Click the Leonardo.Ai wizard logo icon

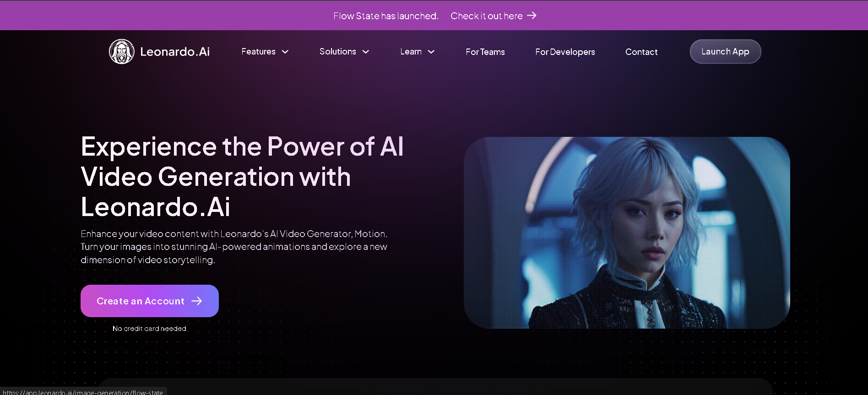pyautogui.click(x=121, y=51)
